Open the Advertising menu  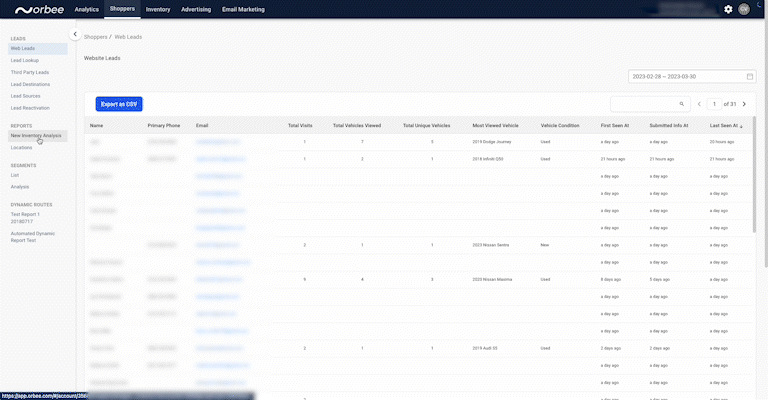click(x=196, y=9)
